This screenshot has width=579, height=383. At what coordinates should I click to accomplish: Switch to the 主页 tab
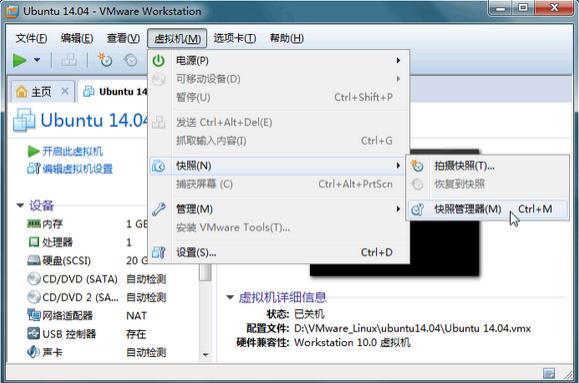tap(41, 91)
